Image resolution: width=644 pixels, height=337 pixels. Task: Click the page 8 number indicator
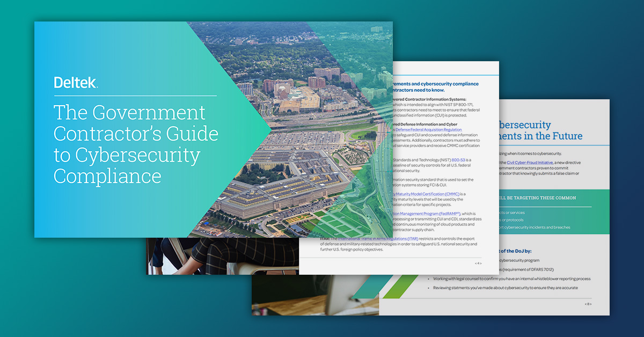(x=588, y=304)
